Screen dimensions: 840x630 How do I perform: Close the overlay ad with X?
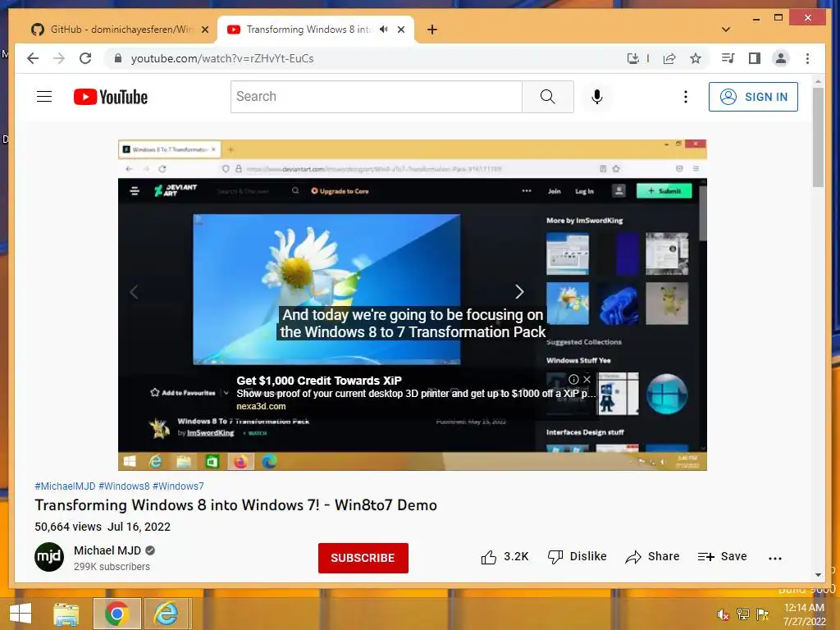[587, 379]
